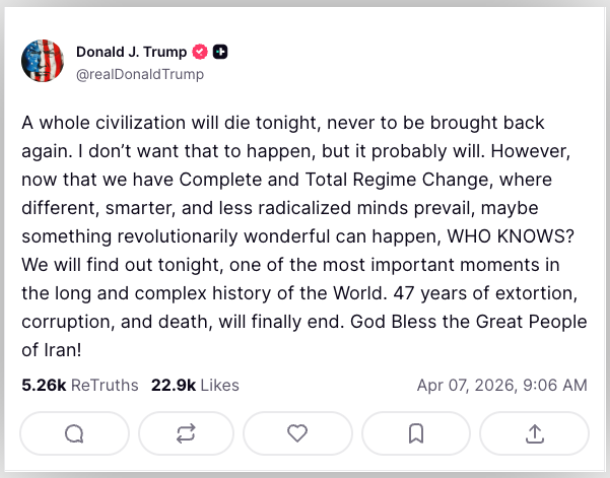Open the Apr 07, 2026 timestamp
610x478 pixels.
pyautogui.click(x=502, y=385)
